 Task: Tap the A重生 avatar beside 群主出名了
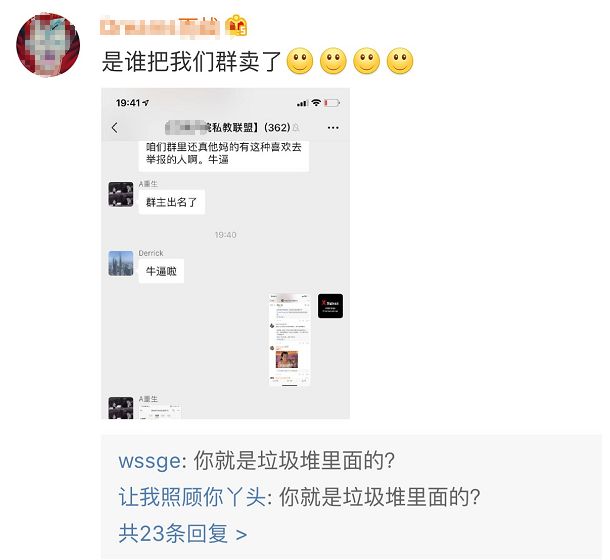tap(121, 194)
